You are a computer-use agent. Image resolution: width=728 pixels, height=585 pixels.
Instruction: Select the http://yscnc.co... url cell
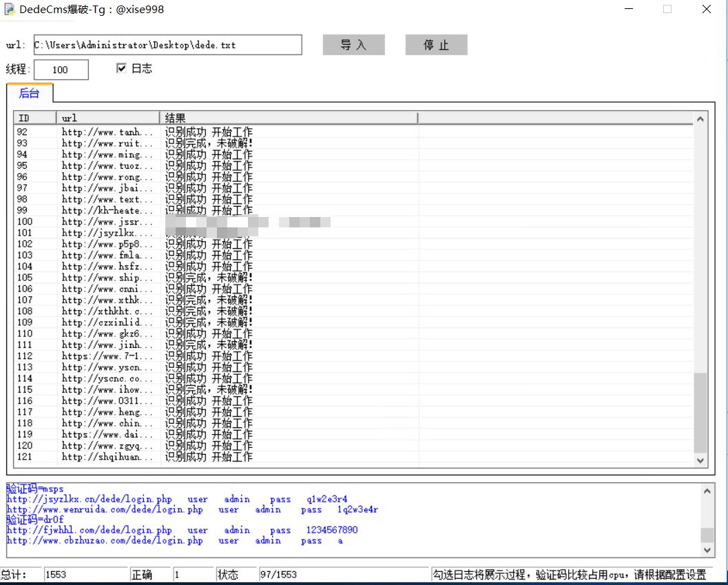107,378
